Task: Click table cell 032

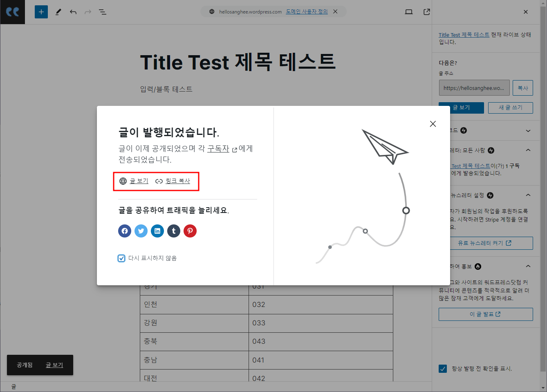Action: coord(321,305)
